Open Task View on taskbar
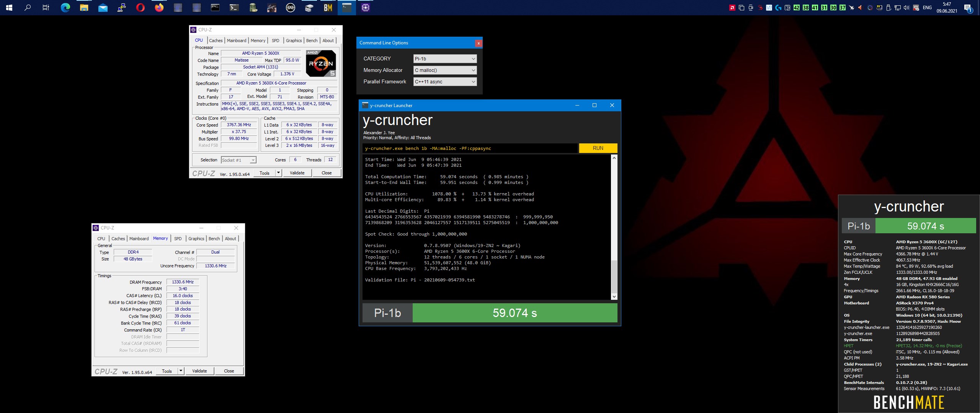980x413 pixels. (x=46, y=7)
